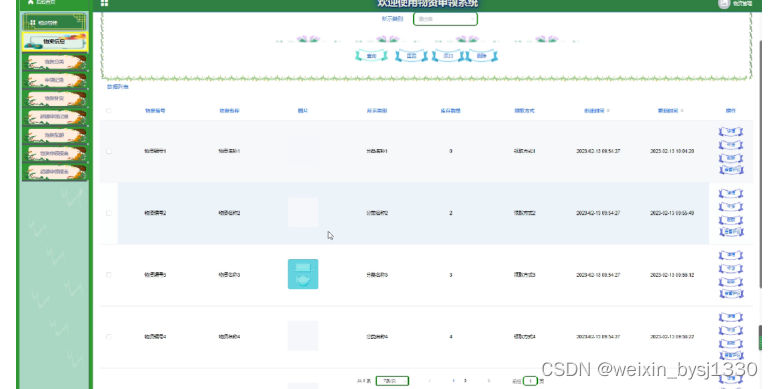Click the top action button in row 4
Viewport: 773px width, 389px height.
point(731,317)
